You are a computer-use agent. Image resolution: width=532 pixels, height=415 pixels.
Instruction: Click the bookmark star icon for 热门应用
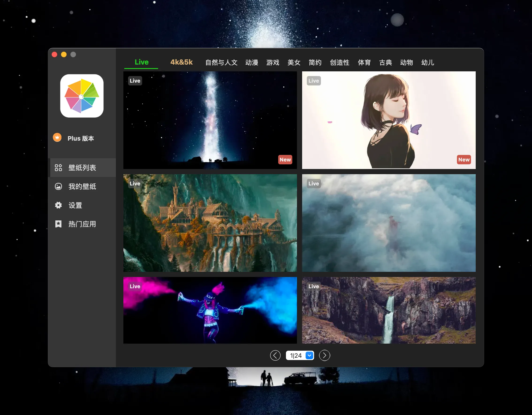pyautogui.click(x=58, y=224)
